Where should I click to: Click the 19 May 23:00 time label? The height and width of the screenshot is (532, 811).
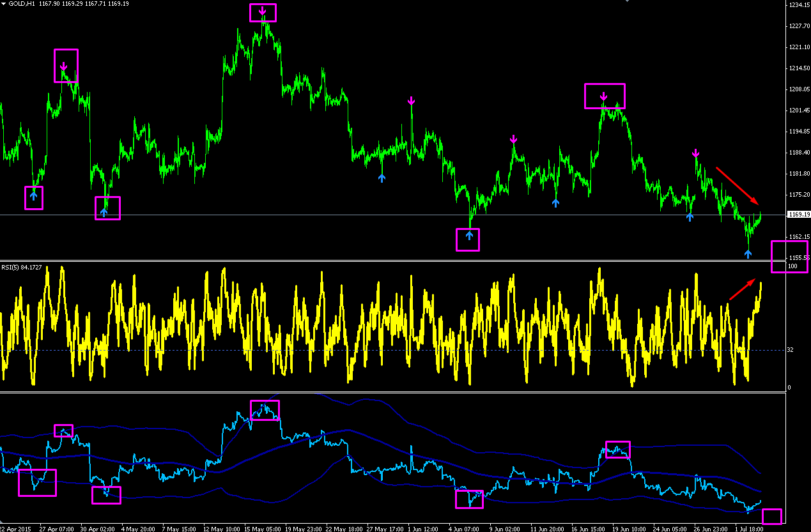click(303, 528)
